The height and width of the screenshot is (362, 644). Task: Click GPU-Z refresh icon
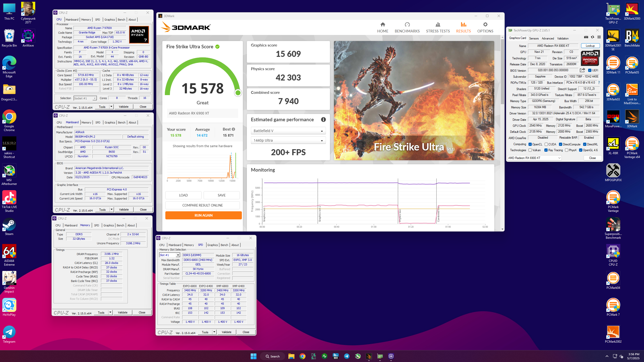coord(592,37)
